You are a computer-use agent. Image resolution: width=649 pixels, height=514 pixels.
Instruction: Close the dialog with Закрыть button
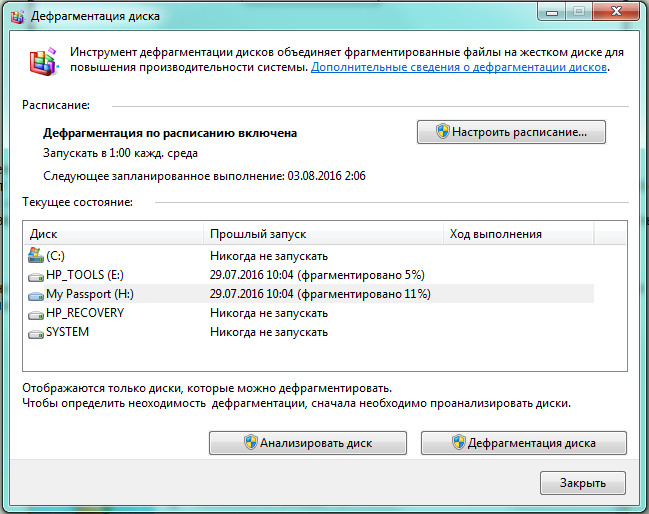(582, 483)
